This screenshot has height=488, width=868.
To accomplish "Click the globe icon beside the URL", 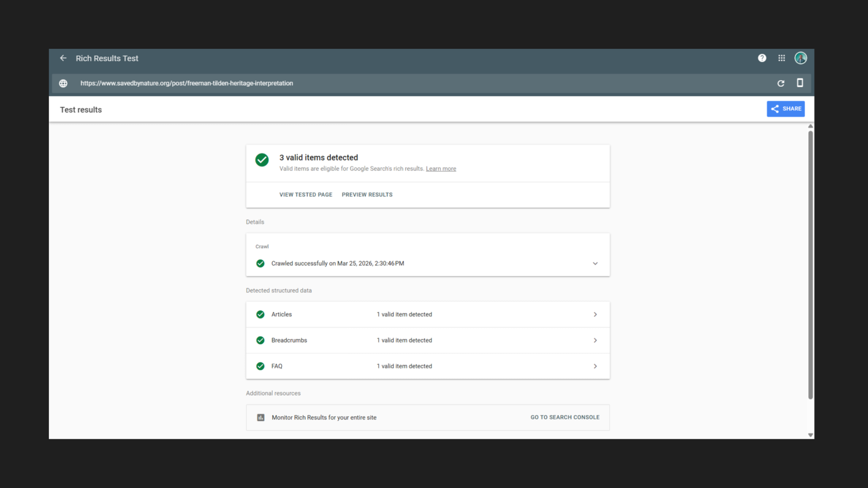I will (x=63, y=84).
